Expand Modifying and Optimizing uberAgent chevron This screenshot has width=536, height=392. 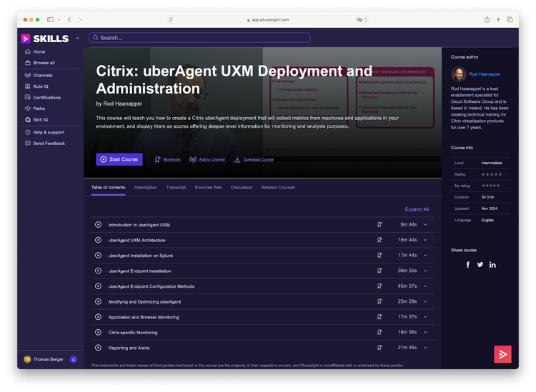click(x=426, y=301)
